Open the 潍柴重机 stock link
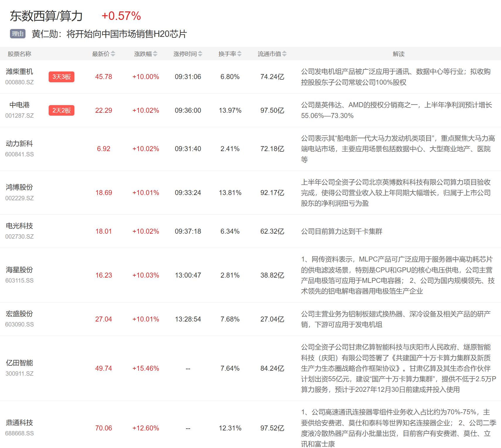The image size is (501, 448). click(19, 72)
